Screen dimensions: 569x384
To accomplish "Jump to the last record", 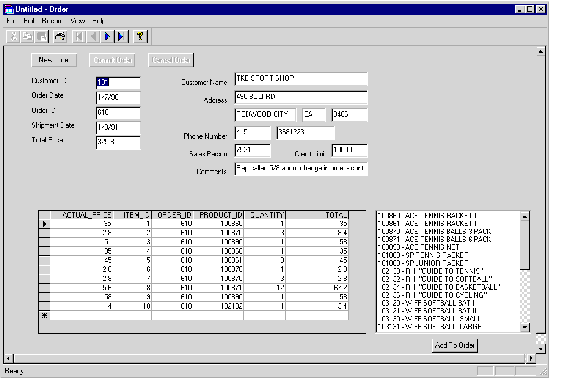I will tap(122, 36).
